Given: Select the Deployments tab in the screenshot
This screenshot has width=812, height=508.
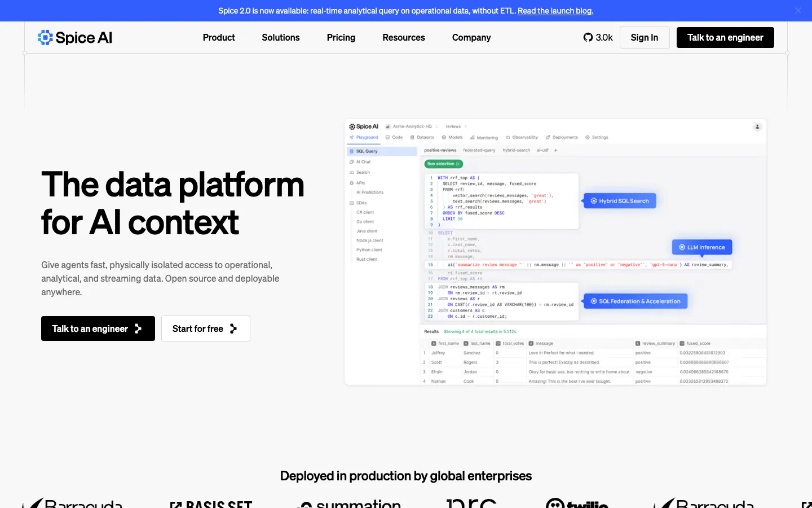Looking at the screenshot, I should pos(562,137).
